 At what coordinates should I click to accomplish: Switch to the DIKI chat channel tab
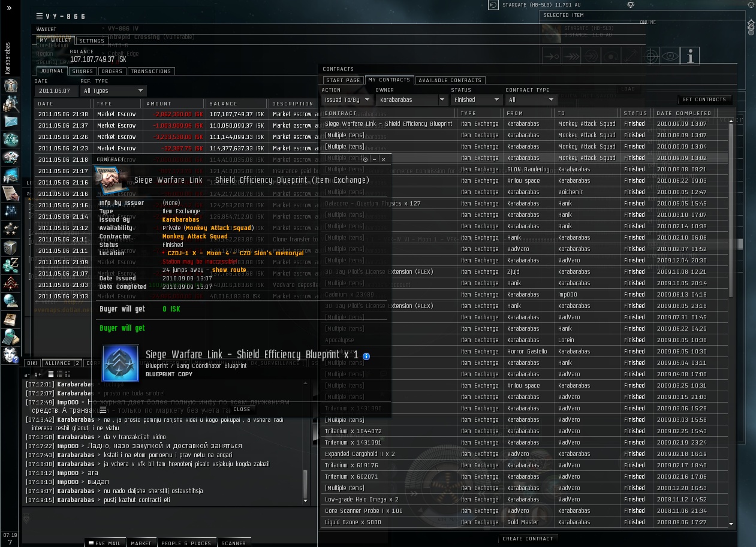pyautogui.click(x=32, y=363)
